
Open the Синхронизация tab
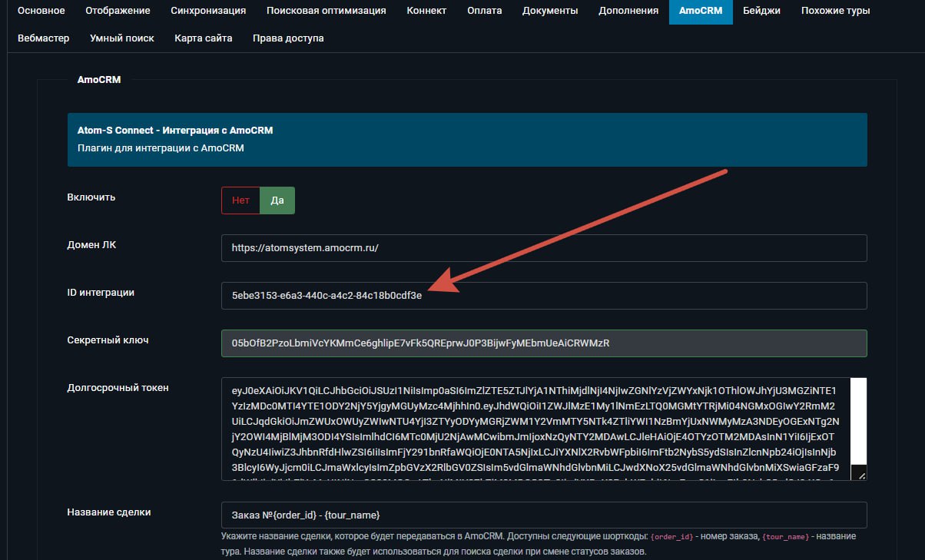(x=208, y=11)
